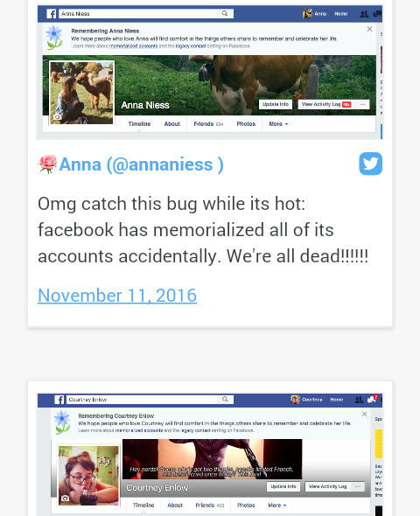Click Update Info button on Anna's profile
Image resolution: width=420 pixels, height=516 pixels.
[x=276, y=104]
